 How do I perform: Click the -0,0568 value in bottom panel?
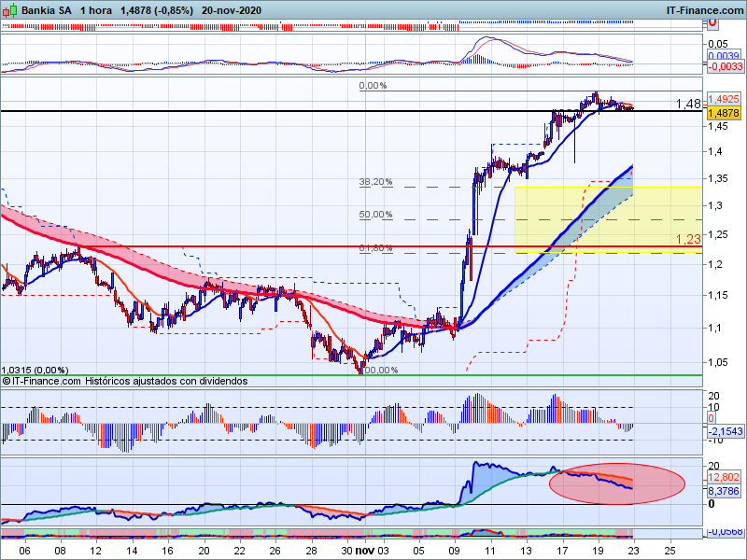726,531
